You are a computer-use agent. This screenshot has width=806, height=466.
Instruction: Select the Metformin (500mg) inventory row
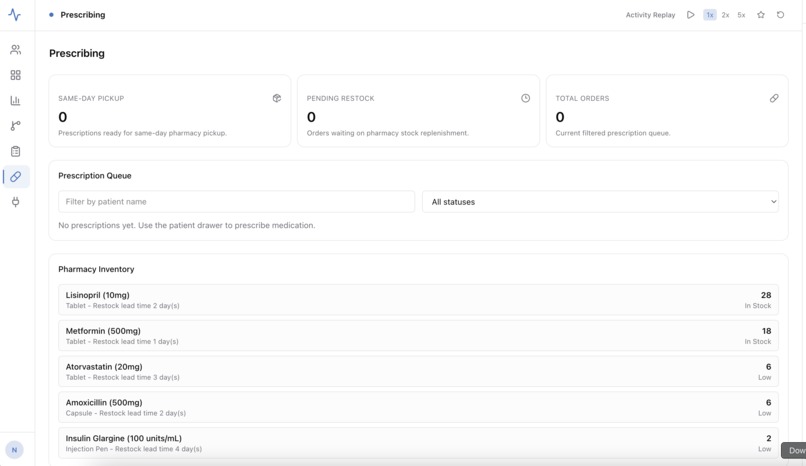[418, 335]
